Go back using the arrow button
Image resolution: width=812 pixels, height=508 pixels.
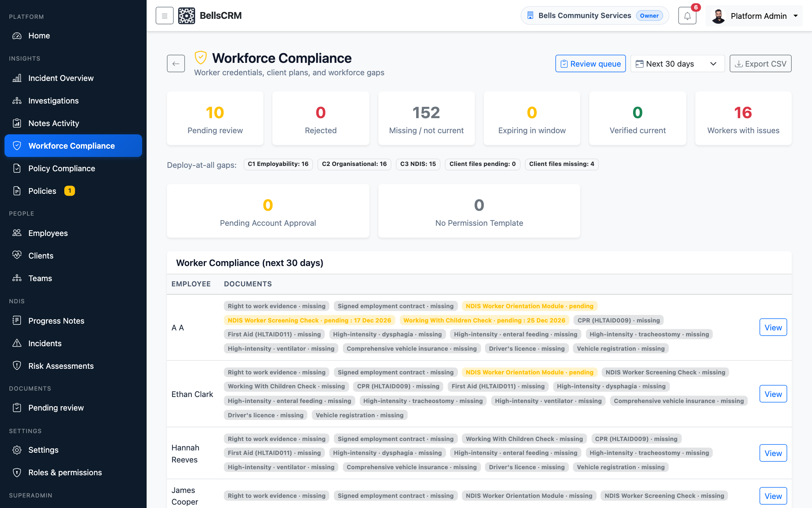tap(176, 64)
